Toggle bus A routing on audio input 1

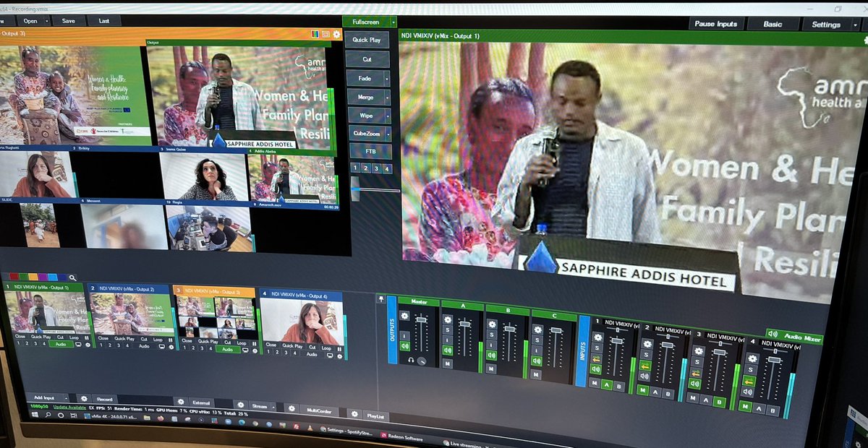point(606,384)
